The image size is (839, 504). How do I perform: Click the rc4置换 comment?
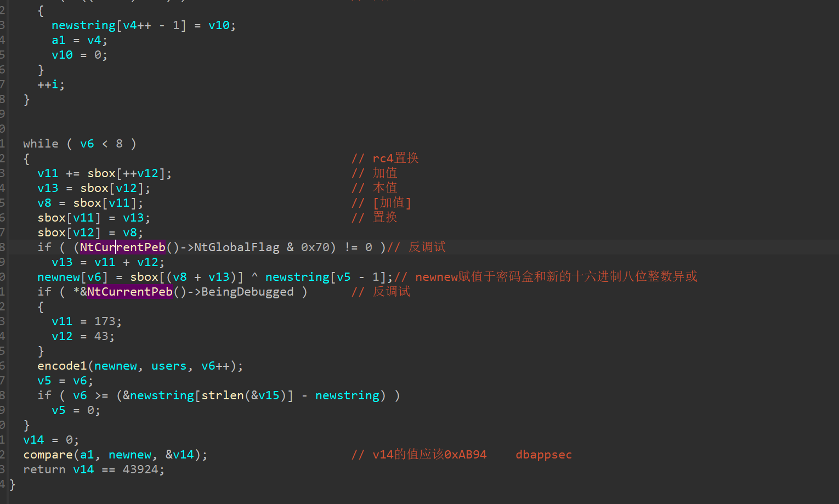coord(395,158)
